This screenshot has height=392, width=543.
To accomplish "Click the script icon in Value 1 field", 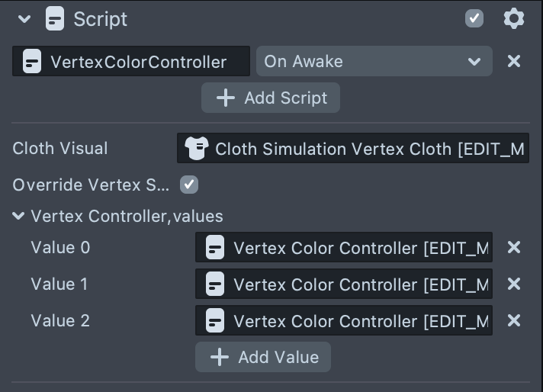I will tap(215, 284).
